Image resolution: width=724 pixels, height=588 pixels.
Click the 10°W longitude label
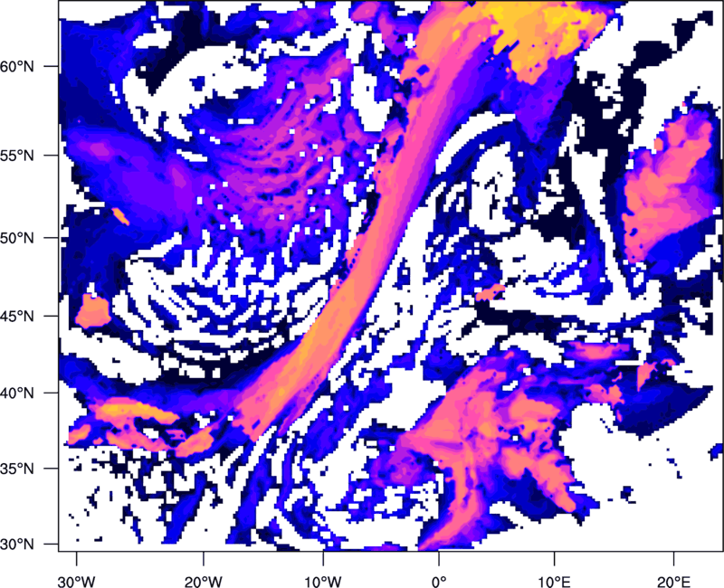point(323,582)
